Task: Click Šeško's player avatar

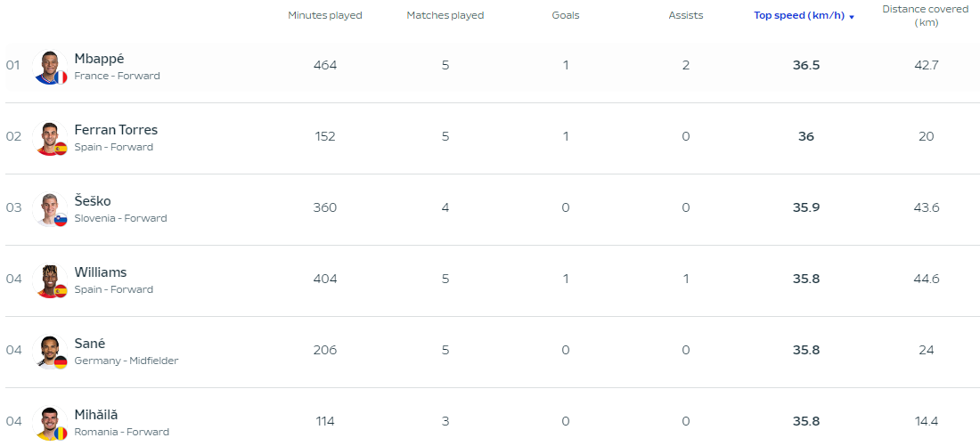Action: (x=50, y=210)
